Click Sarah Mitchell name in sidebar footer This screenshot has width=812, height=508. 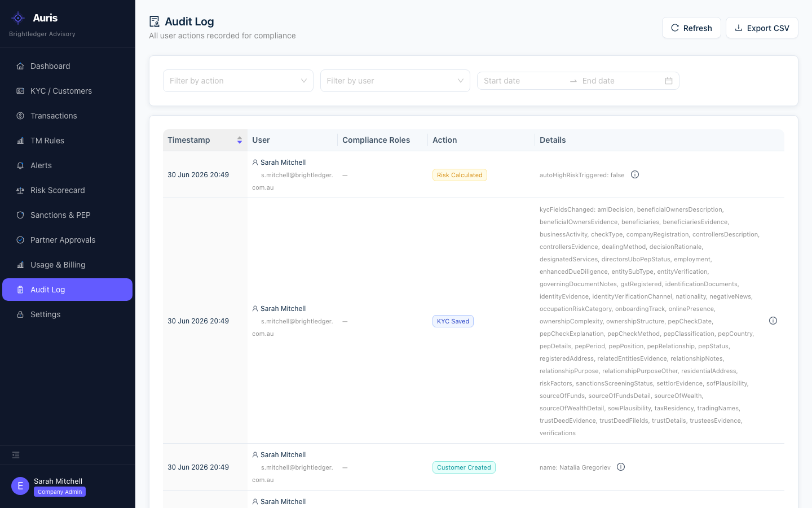pos(58,481)
